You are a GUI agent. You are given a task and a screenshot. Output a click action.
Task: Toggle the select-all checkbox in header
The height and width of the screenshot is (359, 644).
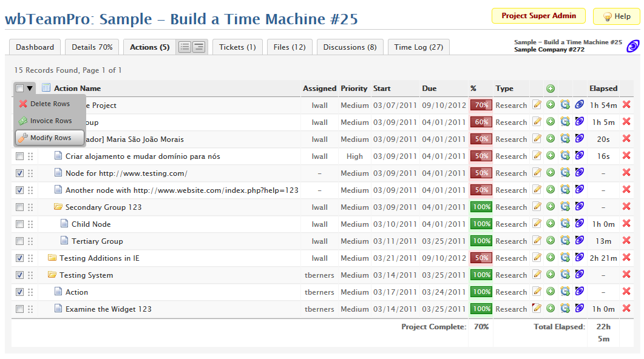[x=20, y=89]
